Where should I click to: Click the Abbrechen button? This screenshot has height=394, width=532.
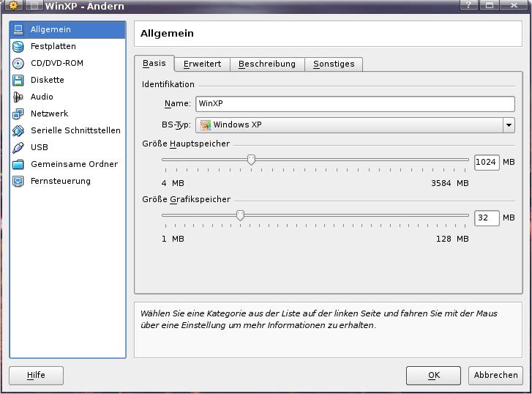495,375
